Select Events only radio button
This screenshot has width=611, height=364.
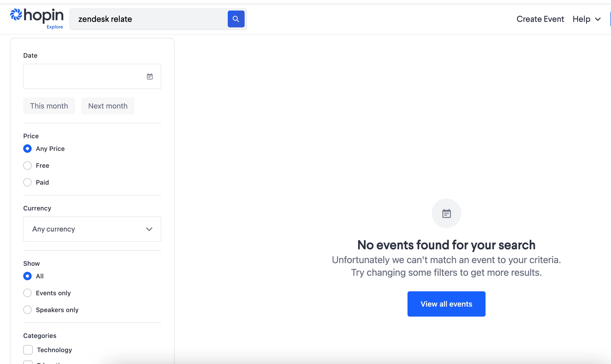click(27, 293)
